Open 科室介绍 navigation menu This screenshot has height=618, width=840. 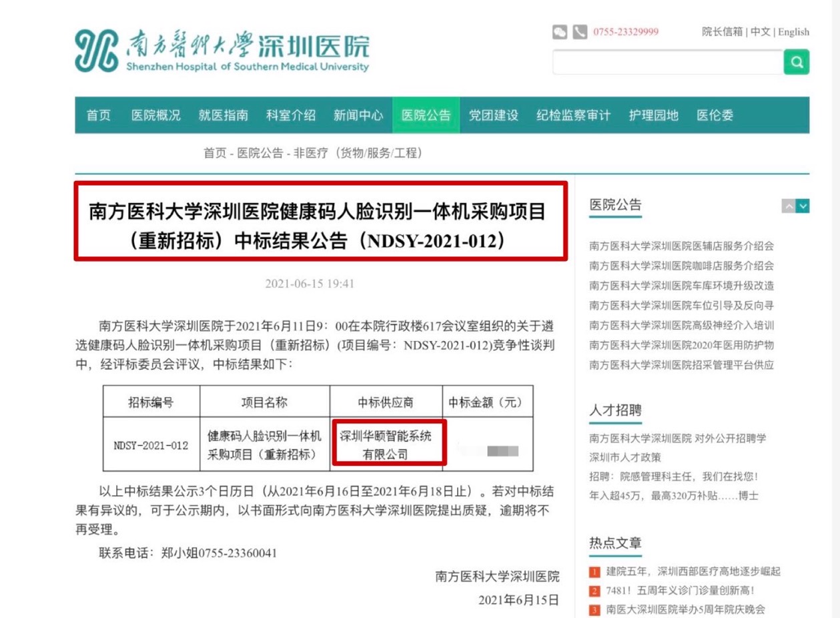291,115
